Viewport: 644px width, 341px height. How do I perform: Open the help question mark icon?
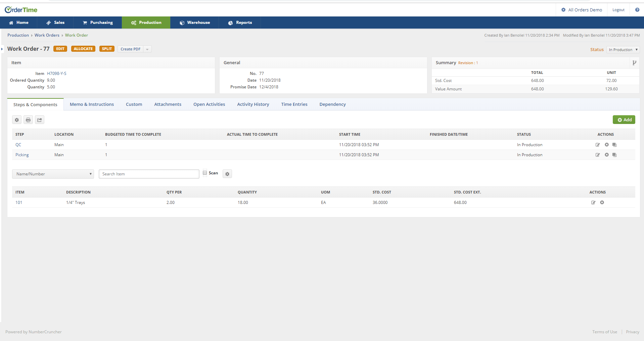[x=637, y=10]
